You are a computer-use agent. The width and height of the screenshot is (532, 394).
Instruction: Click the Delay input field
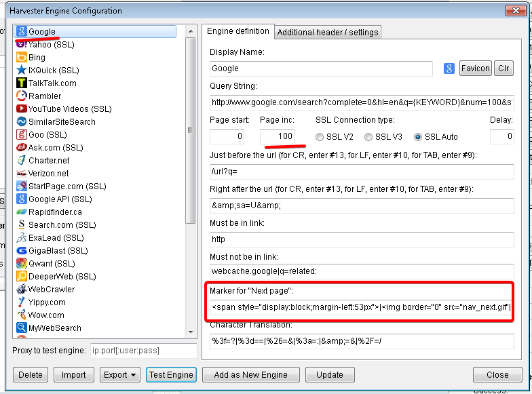click(x=502, y=137)
